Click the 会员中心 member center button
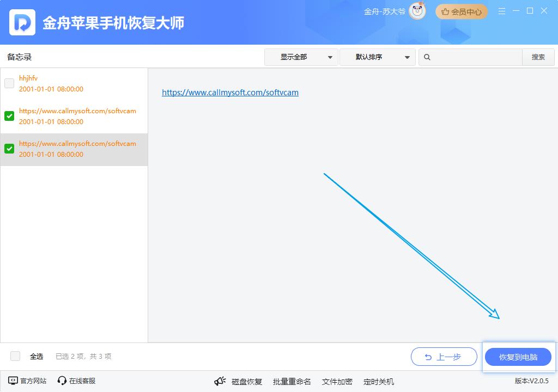 pyautogui.click(x=462, y=11)
